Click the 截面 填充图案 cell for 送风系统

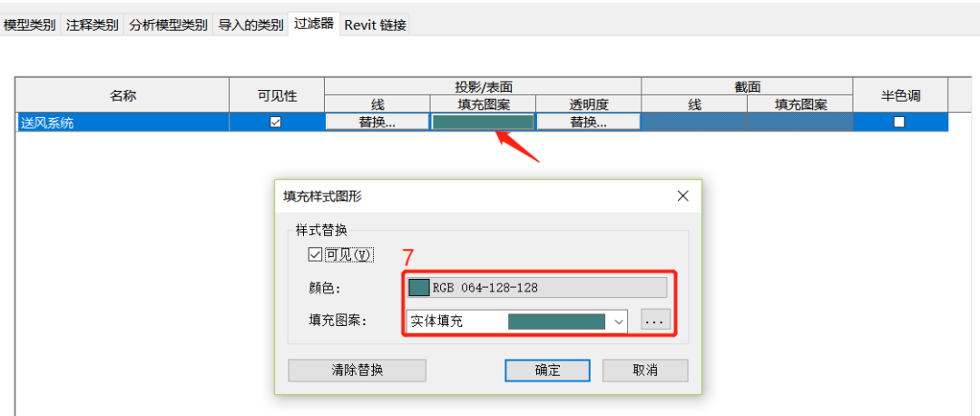click(800, 123)
